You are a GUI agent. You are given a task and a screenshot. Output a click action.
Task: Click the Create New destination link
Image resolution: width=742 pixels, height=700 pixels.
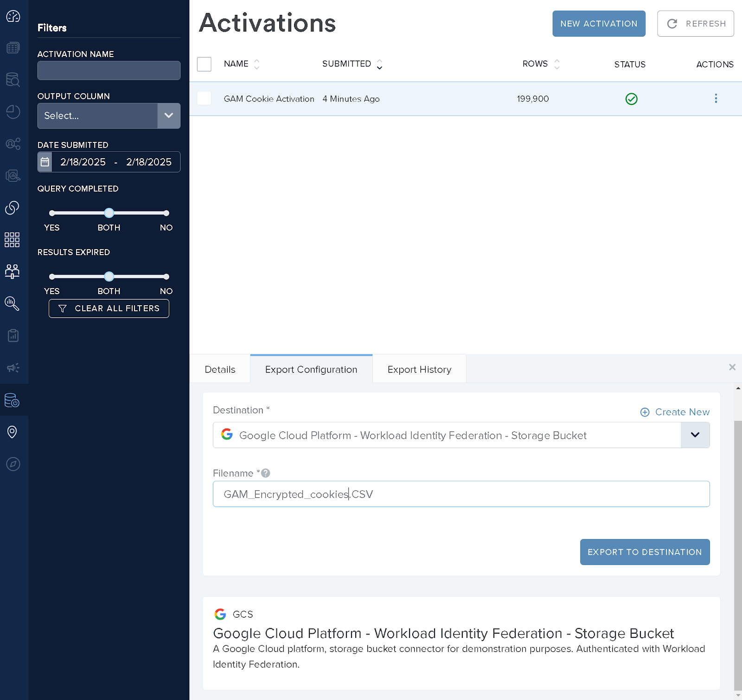[675, 412]
